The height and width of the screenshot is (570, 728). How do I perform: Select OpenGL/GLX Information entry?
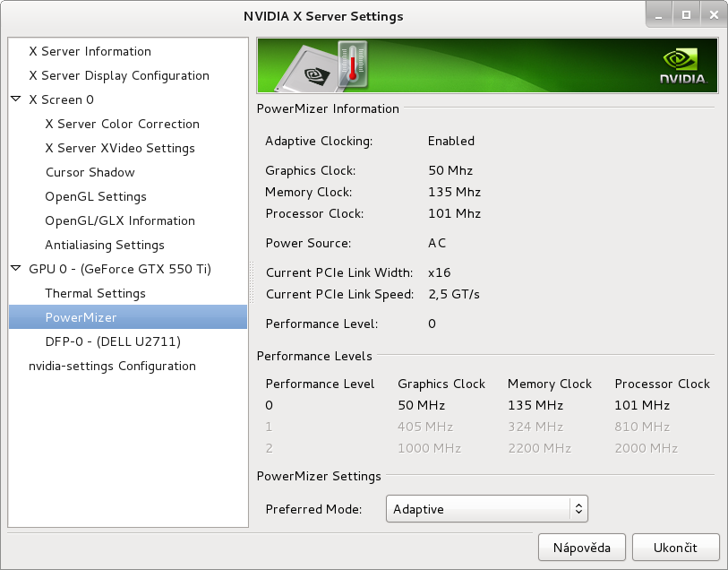[x=120, y=220]
